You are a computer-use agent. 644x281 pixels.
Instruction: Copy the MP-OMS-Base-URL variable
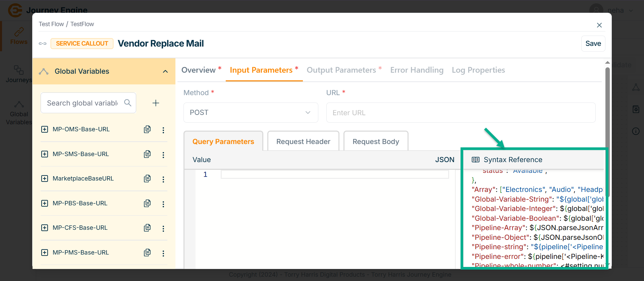[147, 129]
